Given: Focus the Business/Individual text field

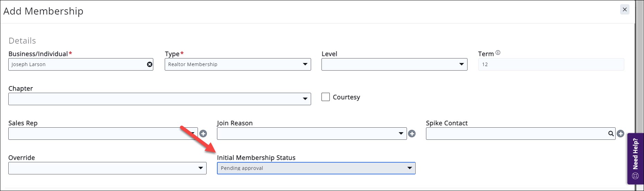Looking at the screenshot, I should (76, 64).
